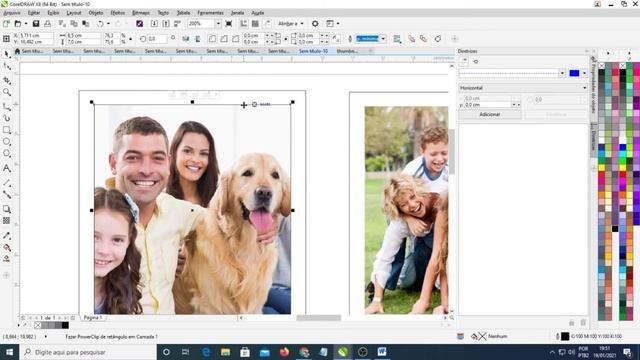Select the Drop Shadow tool
Viewport: 640px width, 360px height.
point(7,209)
